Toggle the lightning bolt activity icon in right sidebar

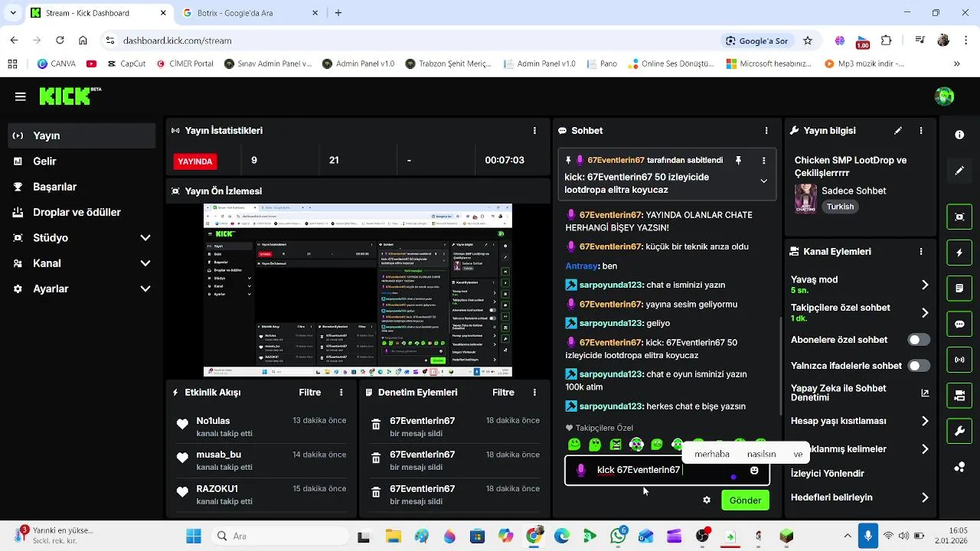[959, 253]
